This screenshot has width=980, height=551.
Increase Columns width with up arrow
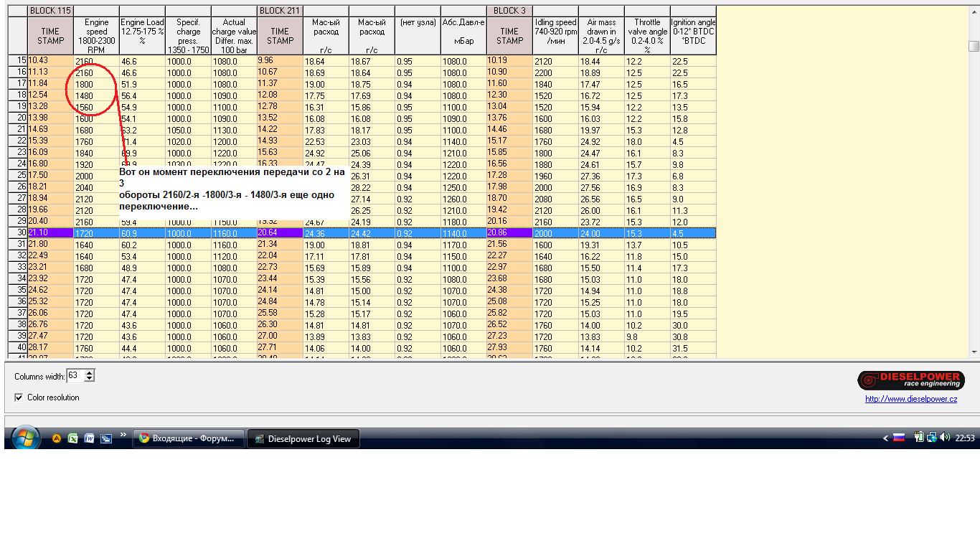pos(90,372)
